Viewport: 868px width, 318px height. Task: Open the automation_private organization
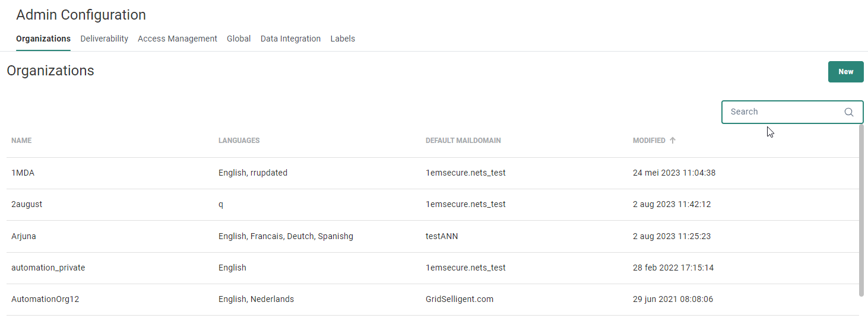click(48, 268)
